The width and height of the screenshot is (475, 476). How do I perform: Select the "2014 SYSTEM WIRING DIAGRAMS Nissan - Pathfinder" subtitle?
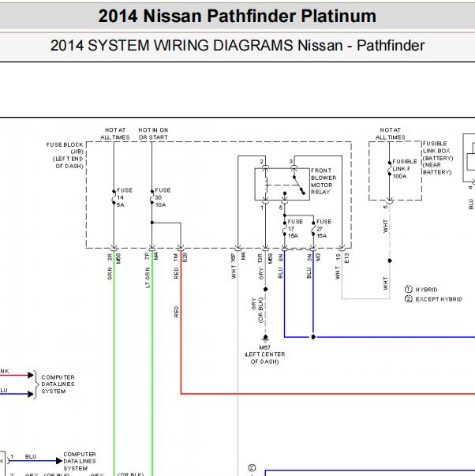237,46
